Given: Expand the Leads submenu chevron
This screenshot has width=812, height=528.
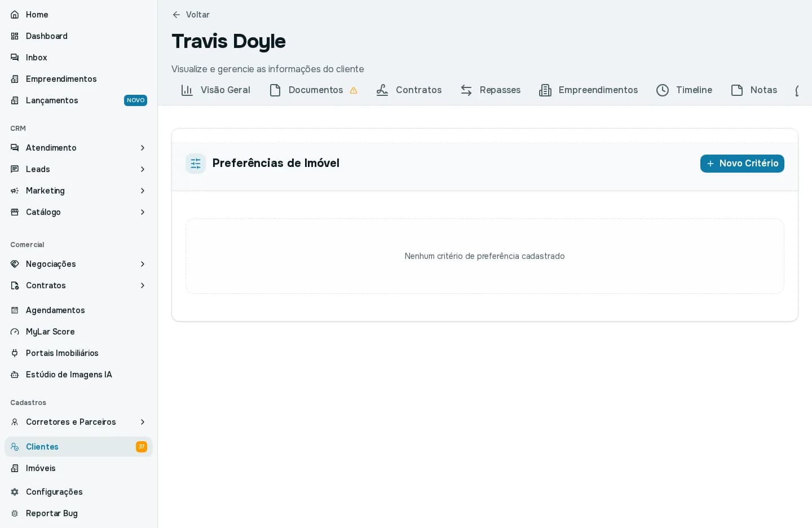Looking at the screenshot, I should [x=143, y=169].
